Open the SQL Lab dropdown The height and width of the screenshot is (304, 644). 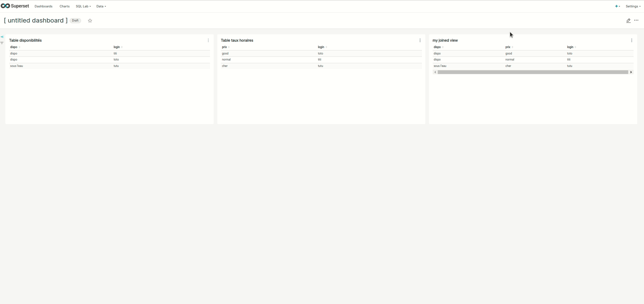click(x=83, y=6)
